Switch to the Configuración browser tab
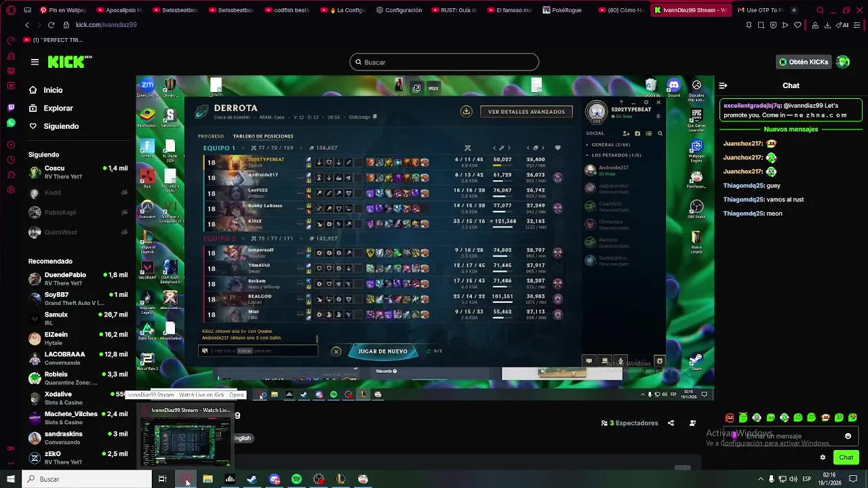This screenshot has height=488, width=868. (399, 10)
